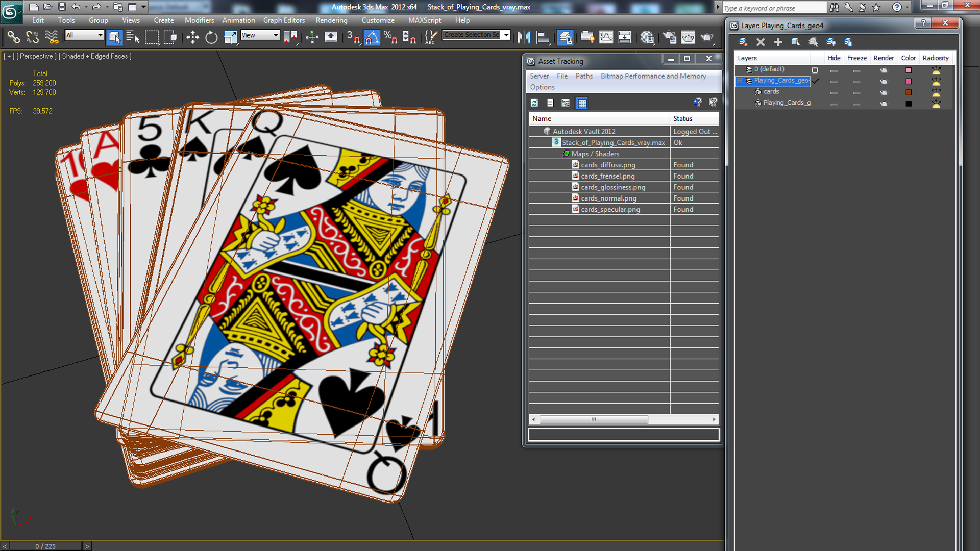Click the Name column header in Asset Tracking

pos(599,118)
